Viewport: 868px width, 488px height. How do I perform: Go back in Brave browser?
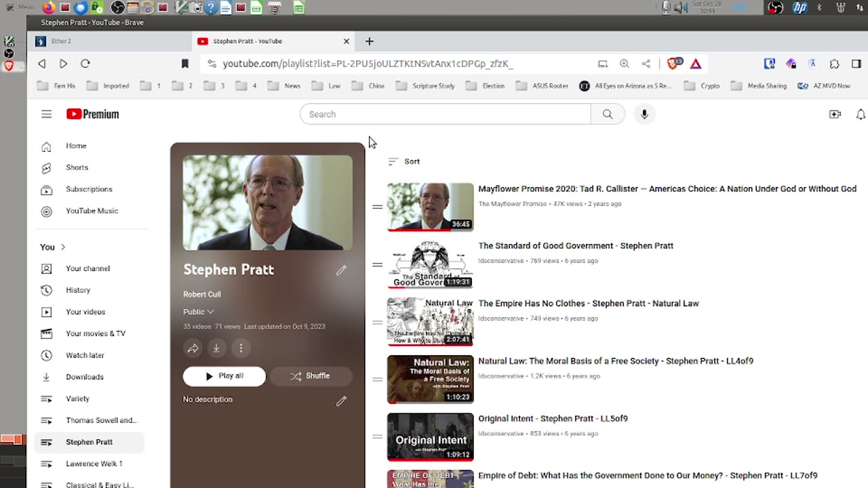click(x=42, y=64)
